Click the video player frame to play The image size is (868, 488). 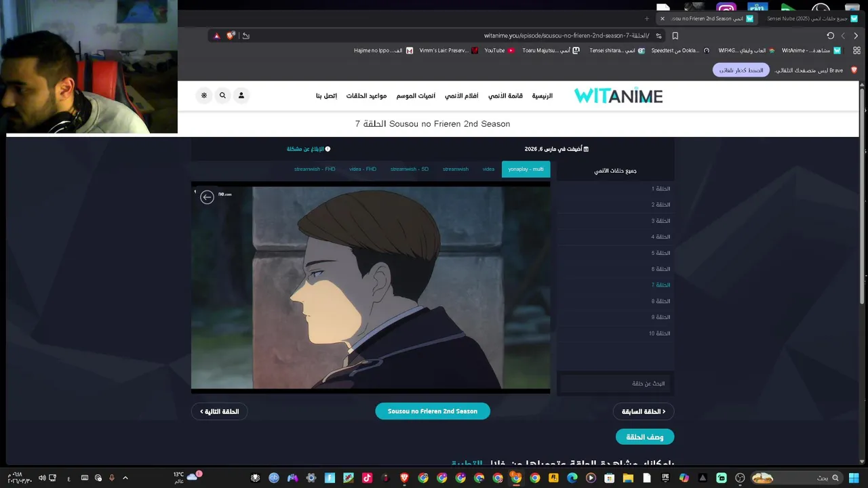370,287
